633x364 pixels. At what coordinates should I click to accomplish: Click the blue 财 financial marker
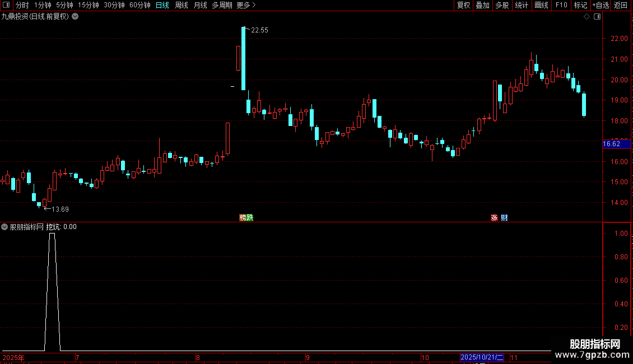point(504,217)
